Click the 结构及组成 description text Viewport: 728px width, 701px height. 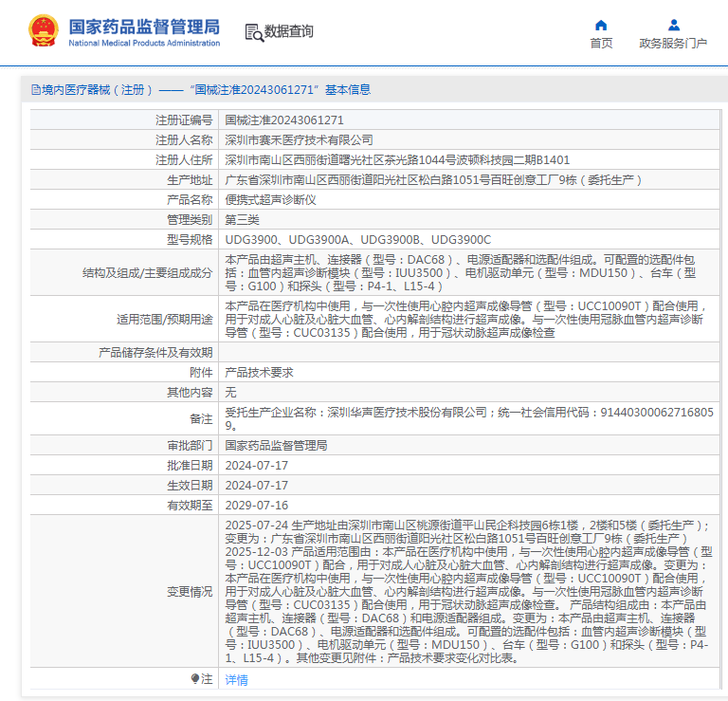[461, 272]
